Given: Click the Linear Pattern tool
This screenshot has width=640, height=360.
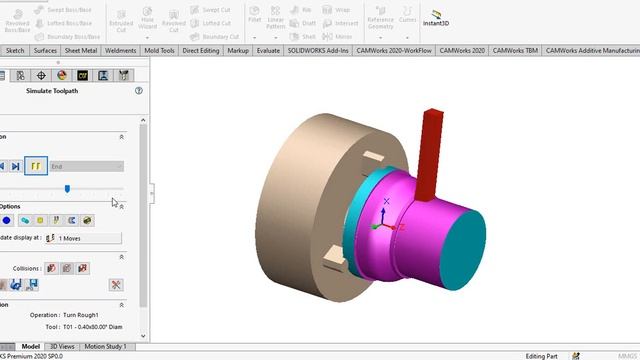Looking at the screenshot, I should pyautogui.click(x=276, y=18).
